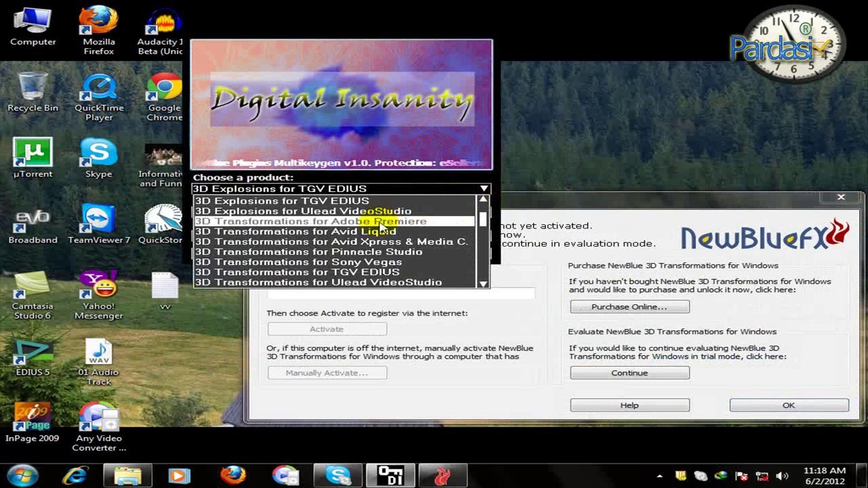Launch µTorrent from the desktop

[x=33, y=159]
